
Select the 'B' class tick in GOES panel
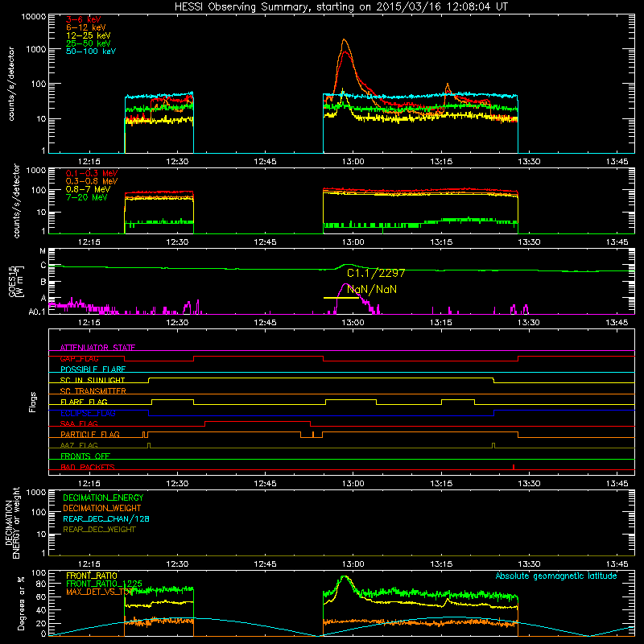[x=43, y=283]
